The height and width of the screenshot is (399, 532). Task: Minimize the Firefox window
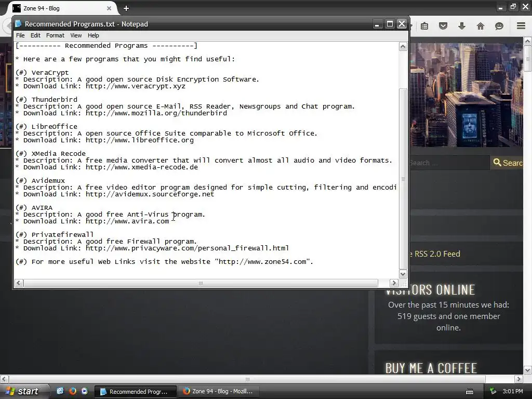coord(500,8)
